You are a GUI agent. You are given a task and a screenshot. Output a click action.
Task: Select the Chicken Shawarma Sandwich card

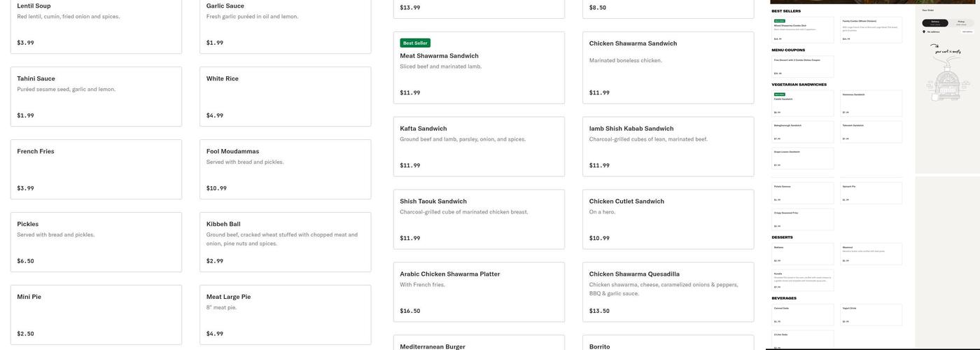point(668,68)
